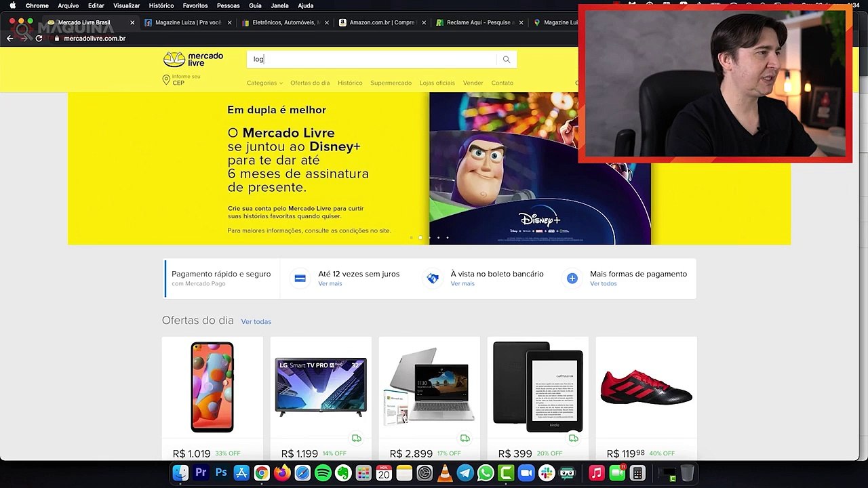Reload the page with refresh button
The image size is (868, 488).
(x=39, y=39)
